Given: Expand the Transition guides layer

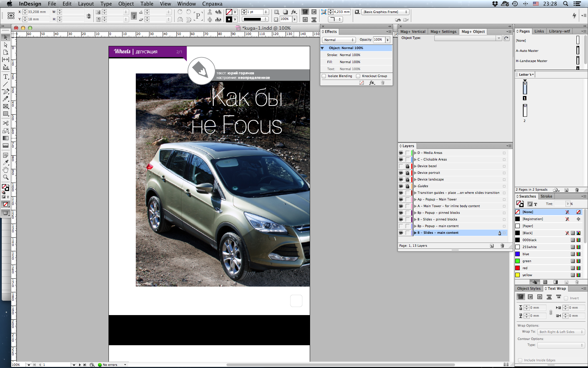Looking at the screenshot, I should click(x=415, y=193).
